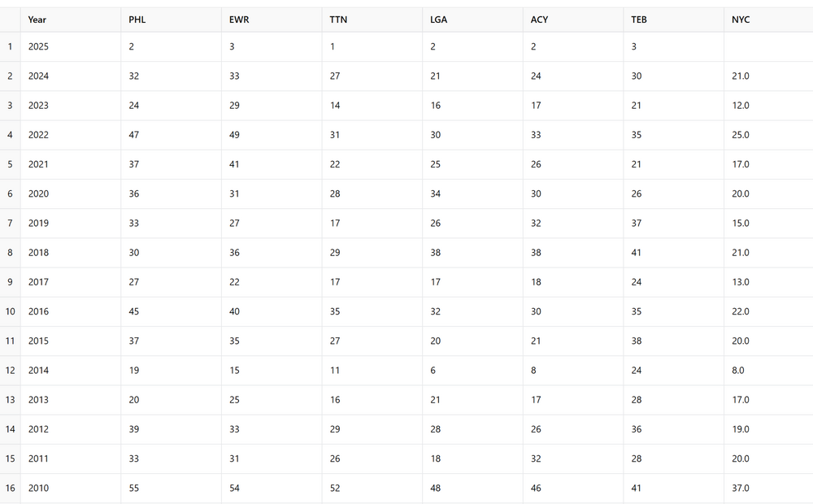Select the PHL column header
This screenshot has height=504, width=813.
[x=171, y=20]
